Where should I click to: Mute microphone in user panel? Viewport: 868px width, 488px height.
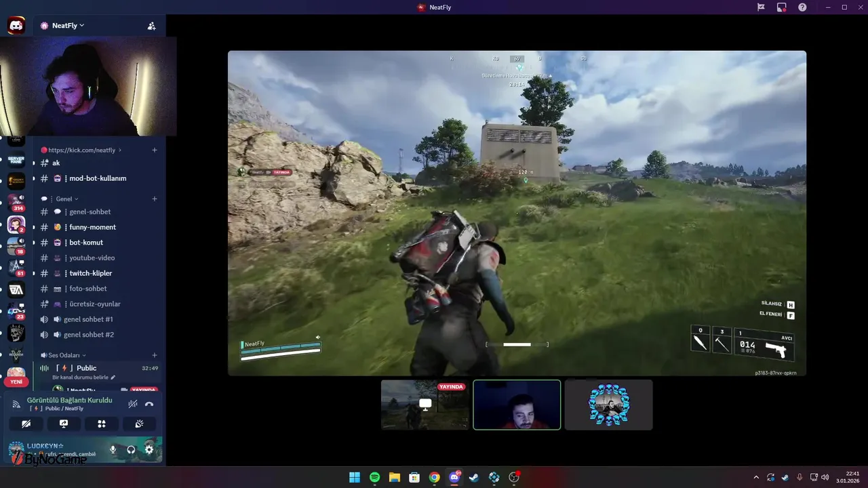click(113, 449)
